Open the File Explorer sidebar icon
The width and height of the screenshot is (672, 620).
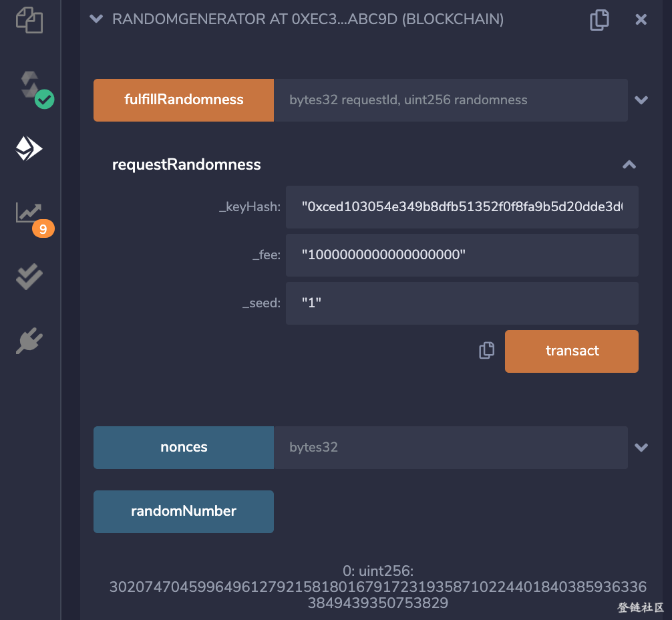pyautogui.click(x=29, y=20)
